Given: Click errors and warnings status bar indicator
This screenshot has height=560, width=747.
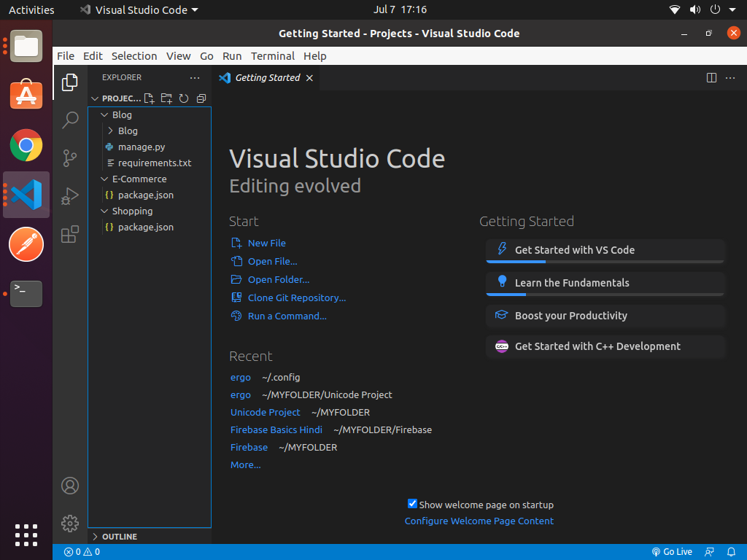Looking at the screenshot, I should 82,552.
